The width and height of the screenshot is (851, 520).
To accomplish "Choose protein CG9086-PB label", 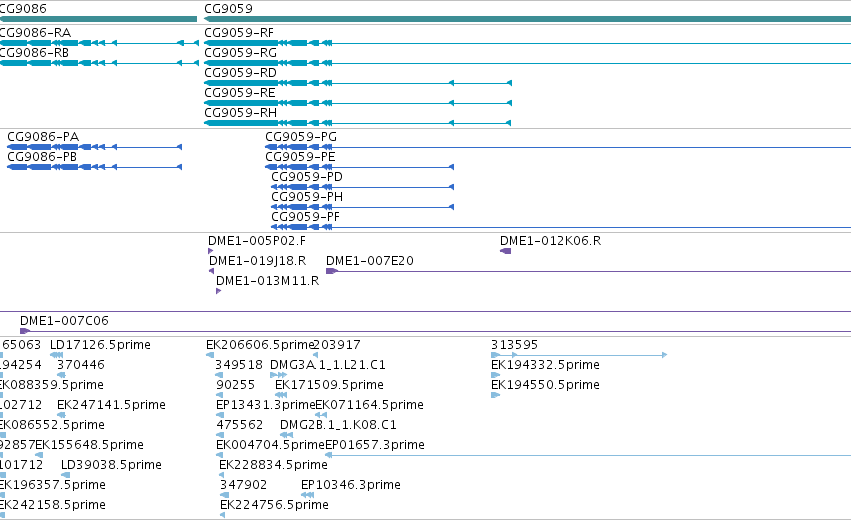I will tap(42, 157).
